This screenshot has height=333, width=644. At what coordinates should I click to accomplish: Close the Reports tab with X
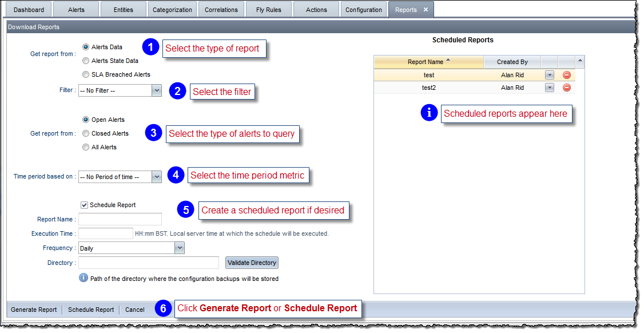(426, 10)
